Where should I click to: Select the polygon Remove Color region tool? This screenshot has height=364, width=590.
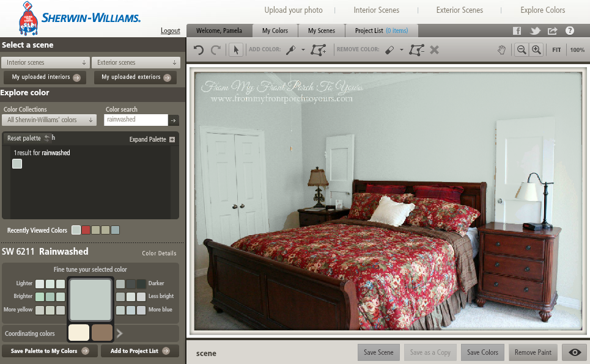click(416, 50)
